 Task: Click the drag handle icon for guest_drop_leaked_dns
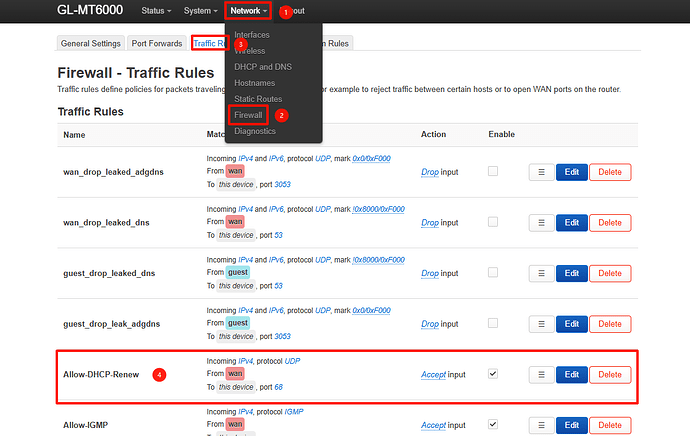539,273
